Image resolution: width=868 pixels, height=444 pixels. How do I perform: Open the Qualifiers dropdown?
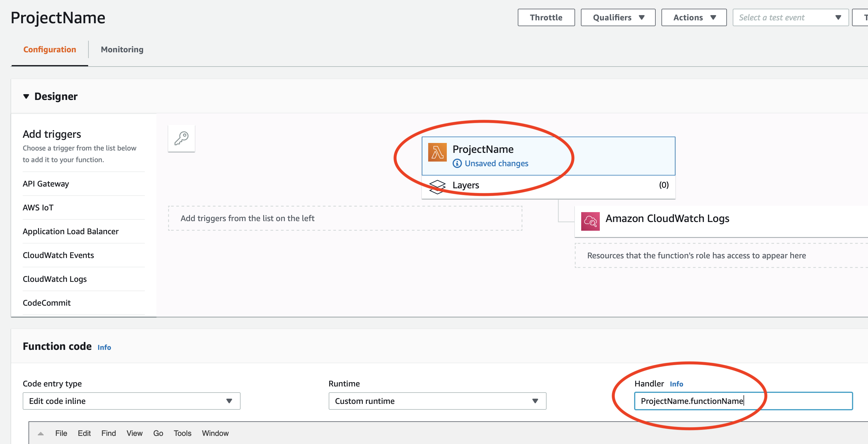[x=618, y=17]
